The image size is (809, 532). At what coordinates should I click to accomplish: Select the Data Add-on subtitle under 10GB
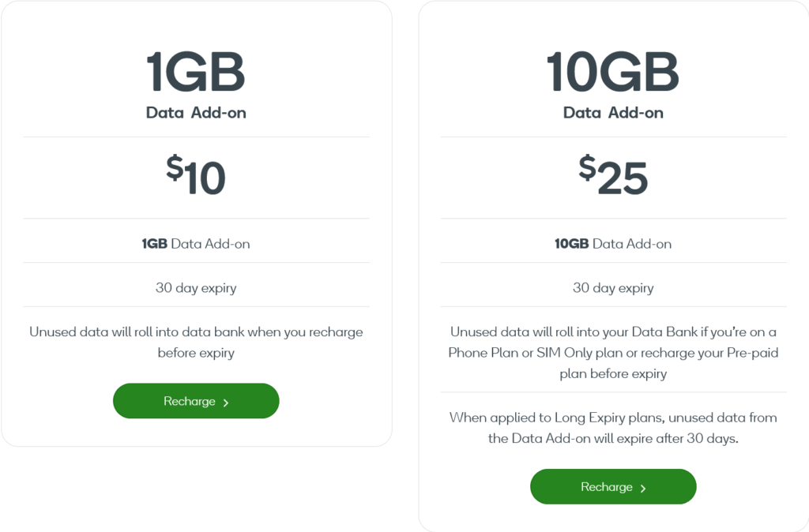(x=613, y=112)
